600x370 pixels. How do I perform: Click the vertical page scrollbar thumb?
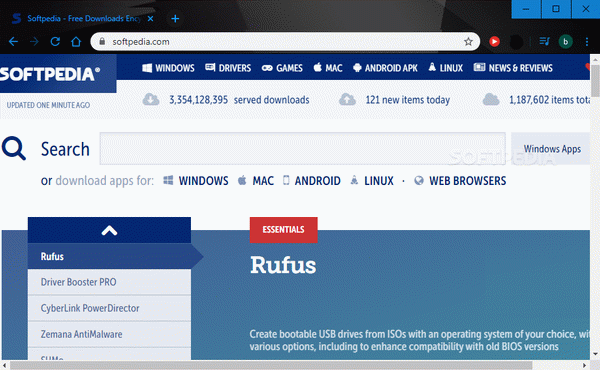click(595, 80)
